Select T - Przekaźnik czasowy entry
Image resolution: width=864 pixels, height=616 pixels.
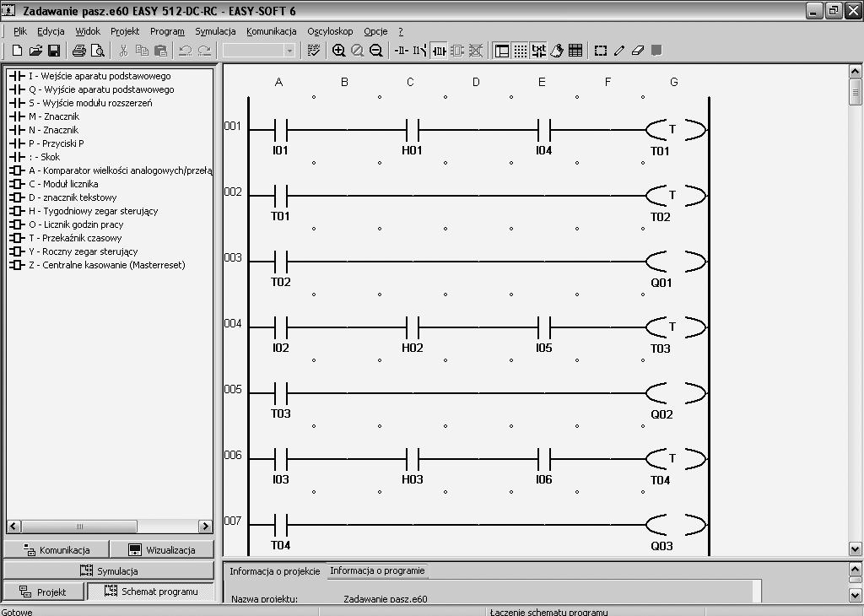(x=66, y=238)
